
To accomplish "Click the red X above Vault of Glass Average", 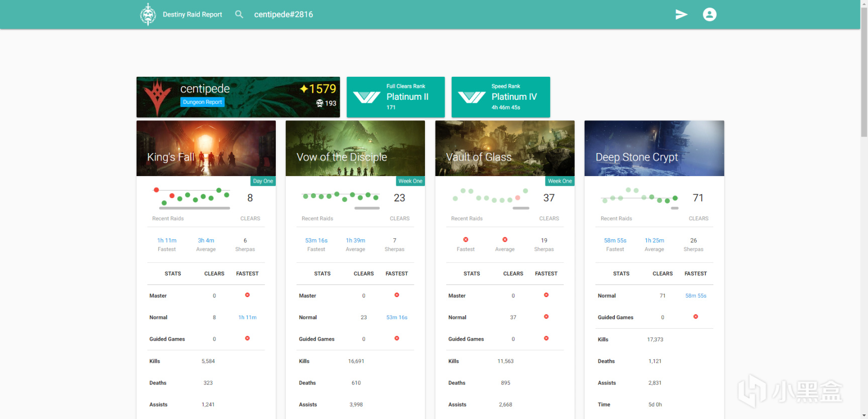I will 505,239.
